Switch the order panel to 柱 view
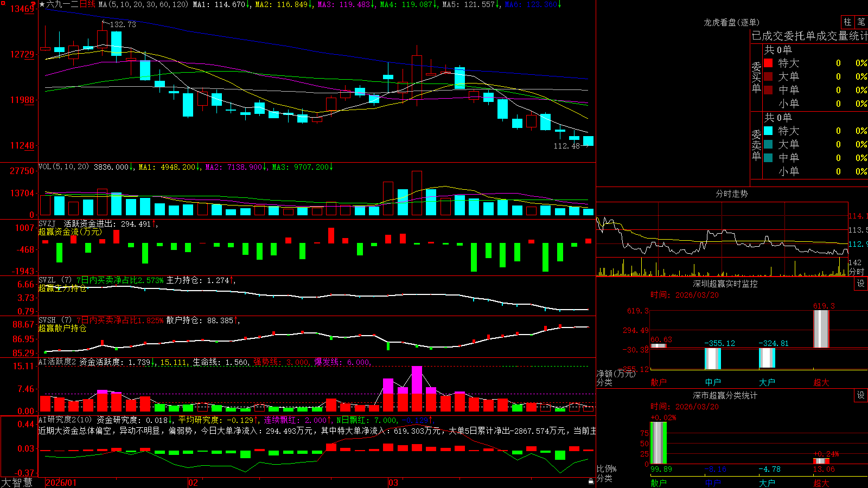 click(x=847, y=22)
